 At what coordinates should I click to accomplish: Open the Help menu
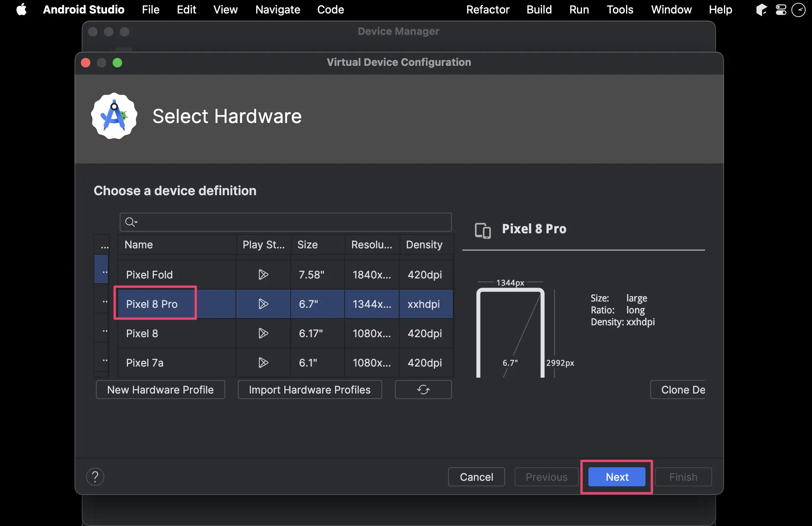[x=720, y=10]
